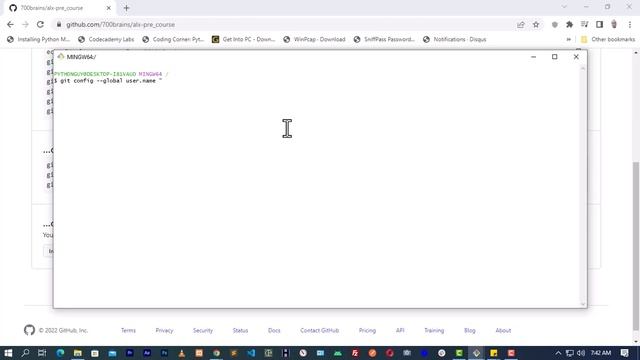This screenshot has width=640, height=360.
Task: Click the MINGW64 window title icon
Action: 61,57
